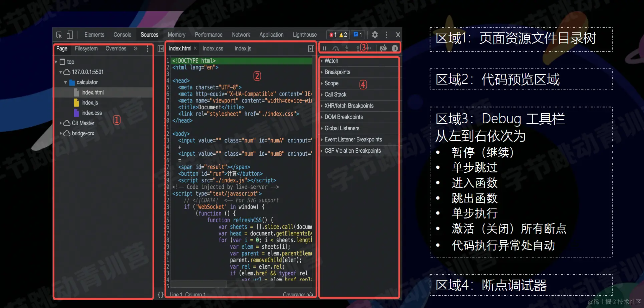This screenshot has width=644, height=308.
Task: Click line number 2 in the code gutter
Action: (168, 67)
